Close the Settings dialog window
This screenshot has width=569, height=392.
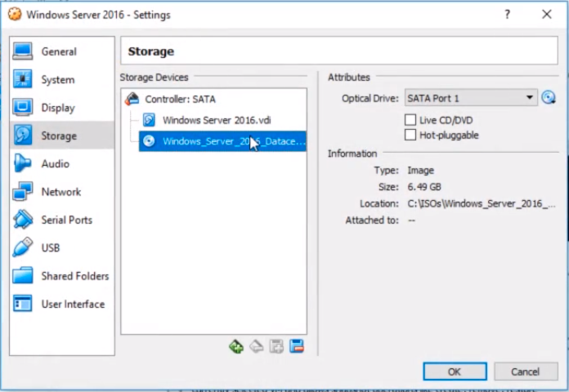(x=547, y=15)
